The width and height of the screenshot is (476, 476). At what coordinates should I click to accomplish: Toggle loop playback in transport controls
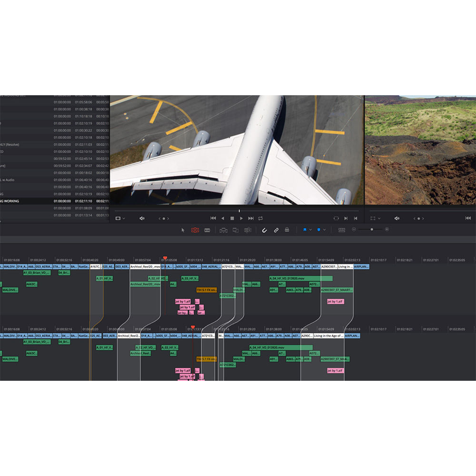(x=260, y=218)
